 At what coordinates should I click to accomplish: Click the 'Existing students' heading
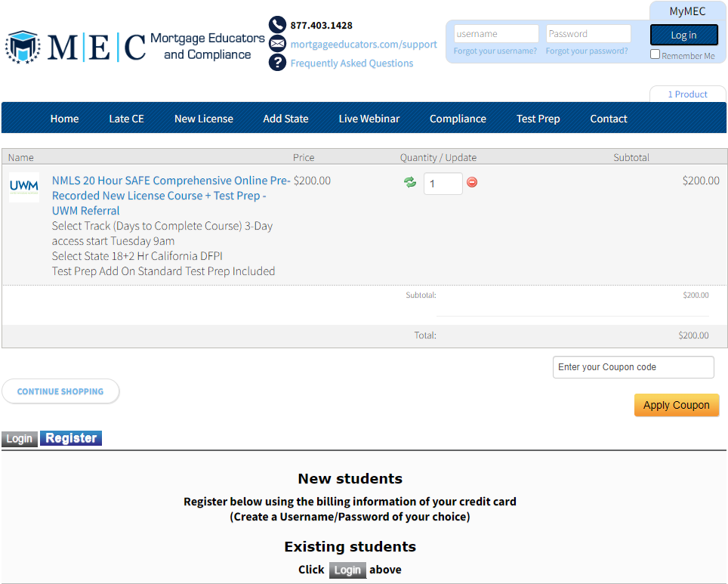click(x=350, y=547)
